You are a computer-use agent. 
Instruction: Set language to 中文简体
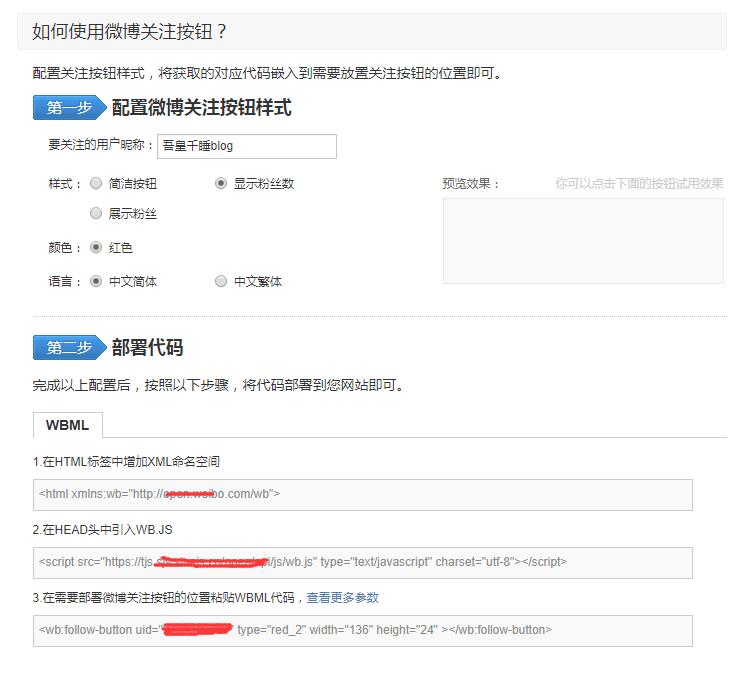click(96, 282)
